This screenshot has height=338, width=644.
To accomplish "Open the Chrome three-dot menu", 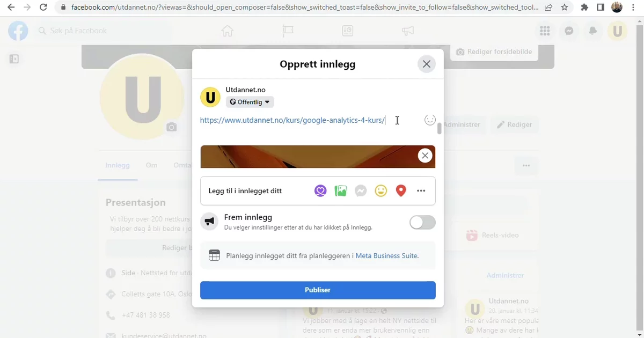I will (x=634, y=8).
